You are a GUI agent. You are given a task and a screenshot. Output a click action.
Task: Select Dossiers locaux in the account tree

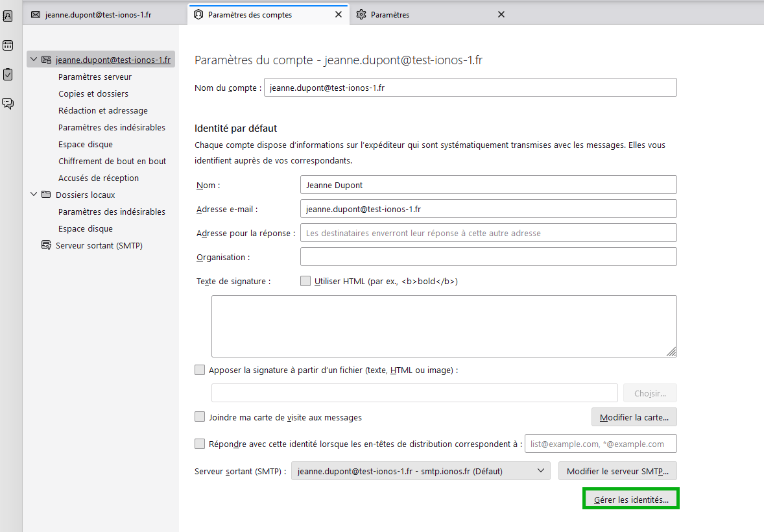[85, 195]
